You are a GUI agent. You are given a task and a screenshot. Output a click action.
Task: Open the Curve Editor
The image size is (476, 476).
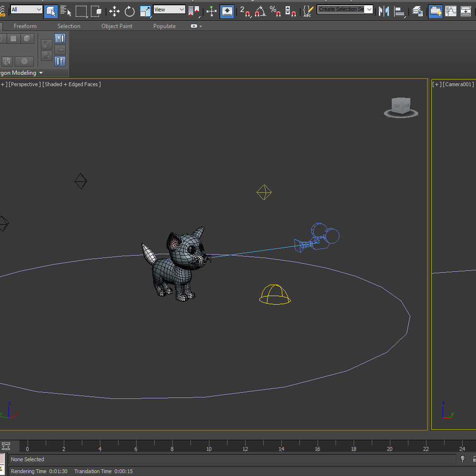coord(451,11)
